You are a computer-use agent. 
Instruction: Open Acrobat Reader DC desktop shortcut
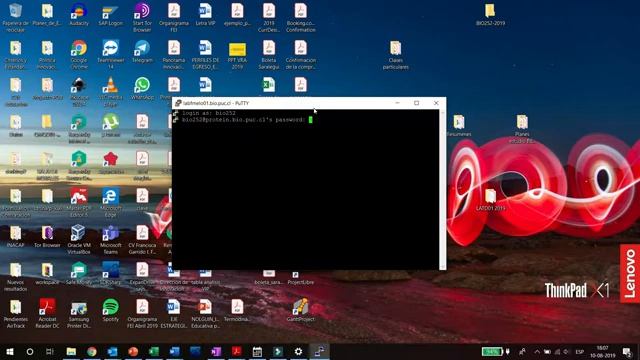(47, 313)
